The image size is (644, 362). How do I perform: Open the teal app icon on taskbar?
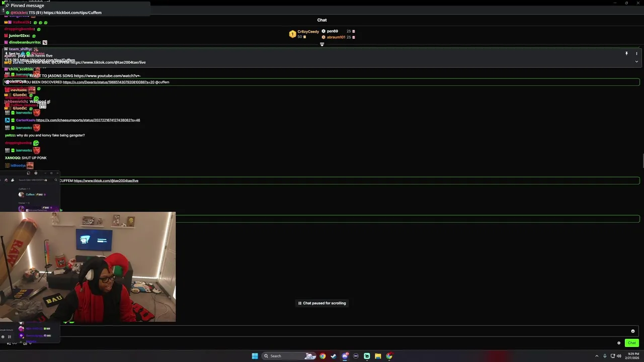(367, 356)
